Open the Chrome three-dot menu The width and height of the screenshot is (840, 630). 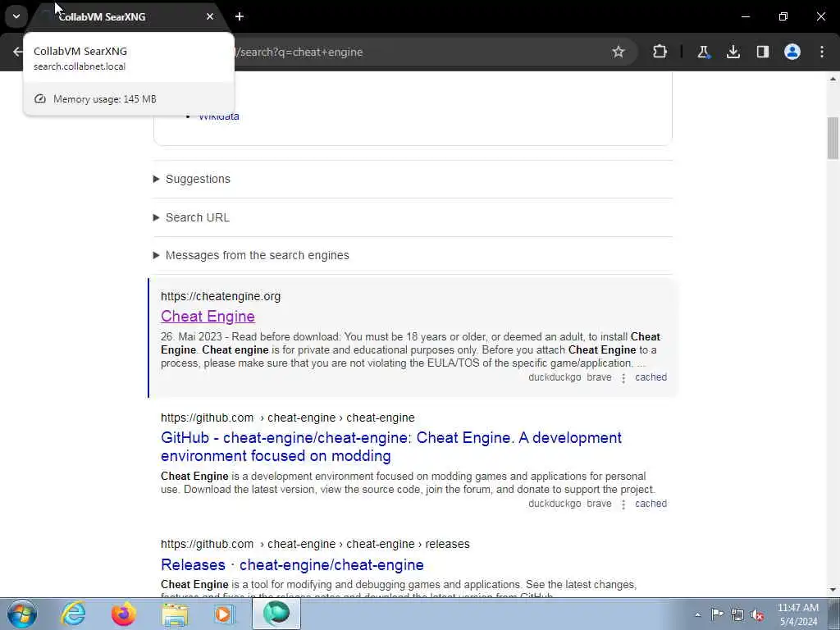point(822,52)
